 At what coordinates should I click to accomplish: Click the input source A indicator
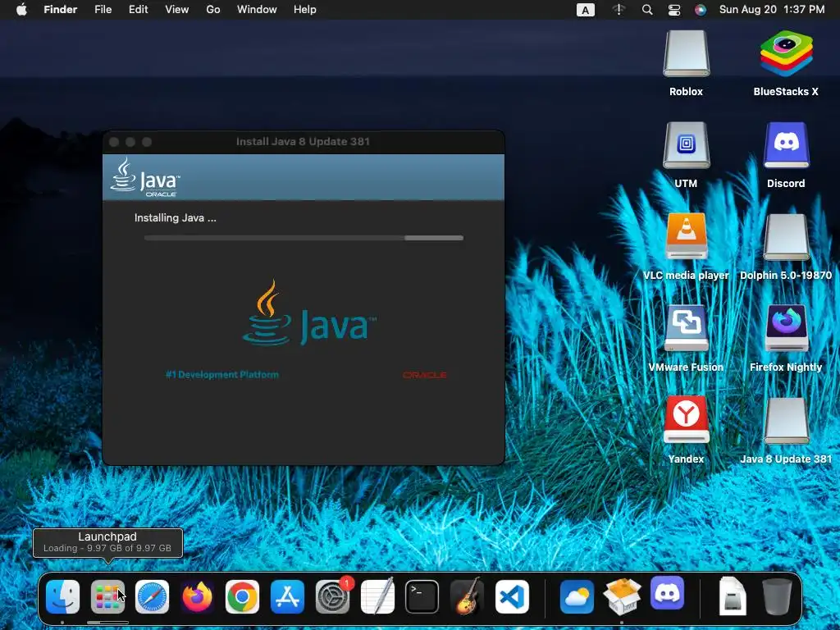(x=586, y=10)
